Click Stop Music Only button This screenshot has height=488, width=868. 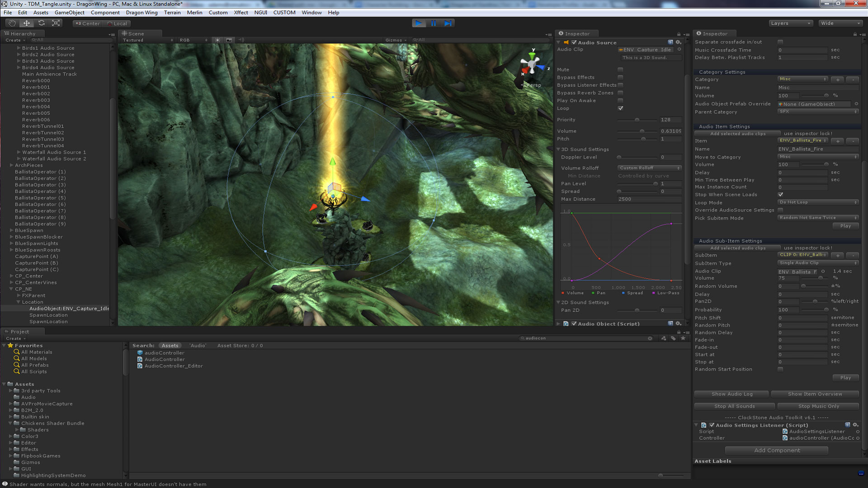818,406
